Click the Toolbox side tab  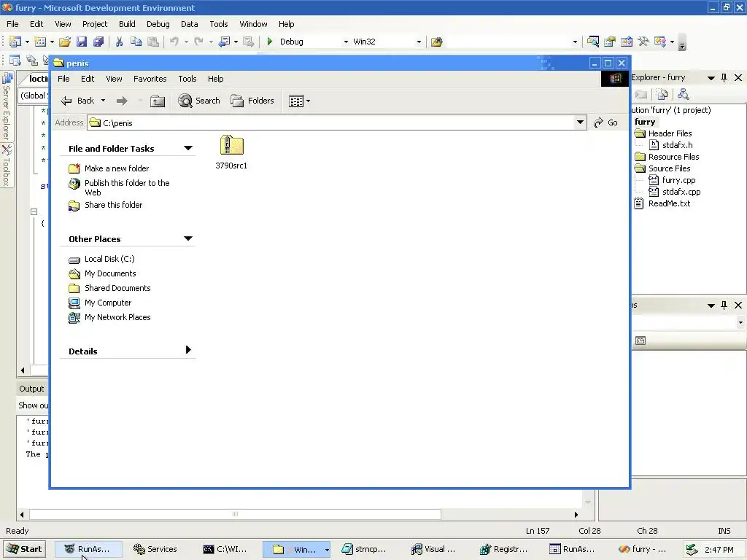(7, 166)
